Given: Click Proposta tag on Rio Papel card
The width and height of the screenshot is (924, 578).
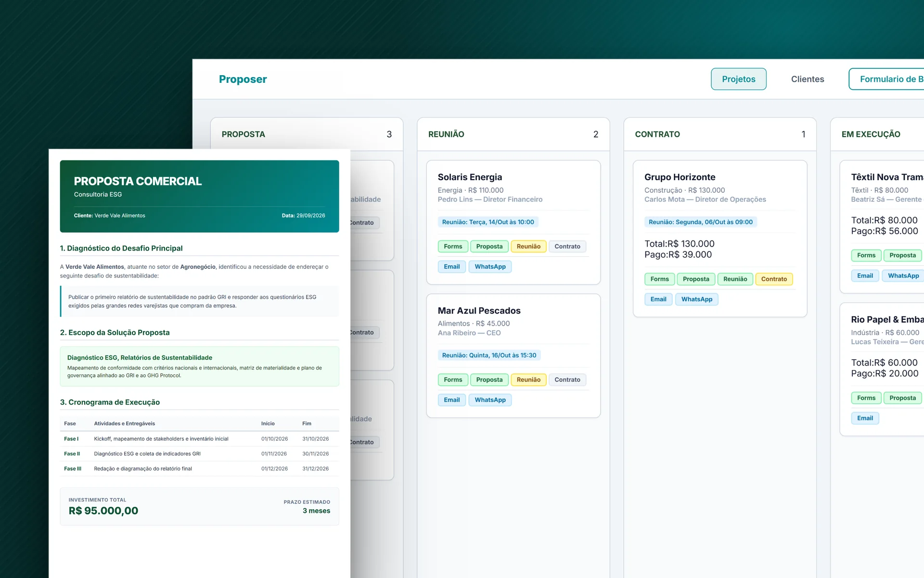Looking at the screenshot, I should click(x=903, y=398).
